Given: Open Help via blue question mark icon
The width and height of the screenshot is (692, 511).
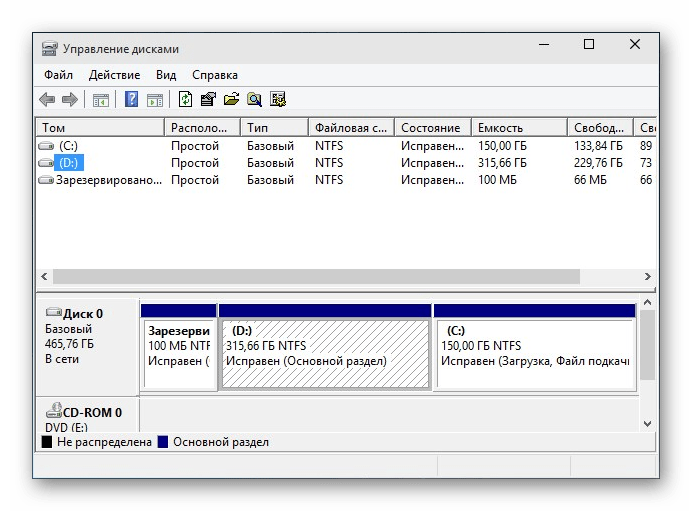Looking at the screenshot, I should pyautogui.click(x=131, y=100).
